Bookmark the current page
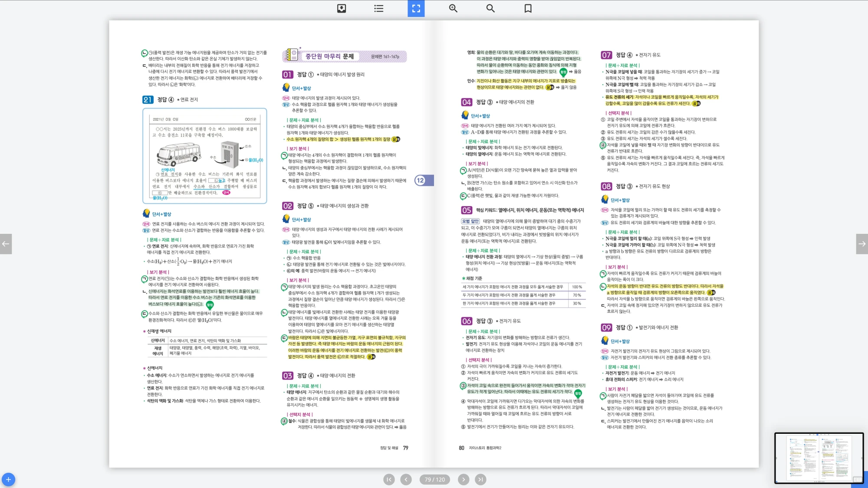The image size is (868, 488). pyautogui.click(x=528, y=8)
